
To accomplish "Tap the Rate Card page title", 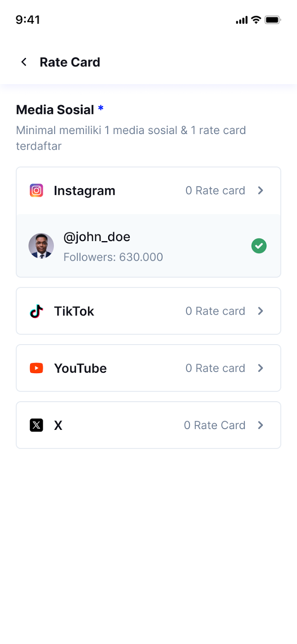I will coord(70,62).
